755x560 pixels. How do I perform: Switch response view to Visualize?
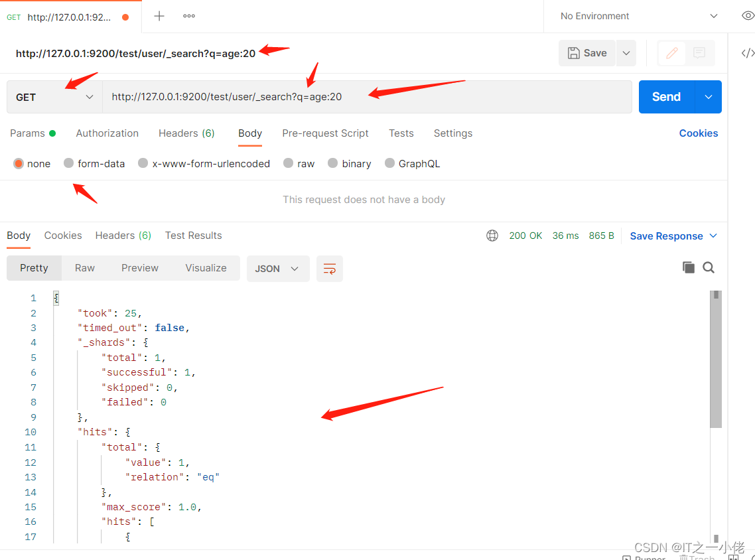(206, 268)
